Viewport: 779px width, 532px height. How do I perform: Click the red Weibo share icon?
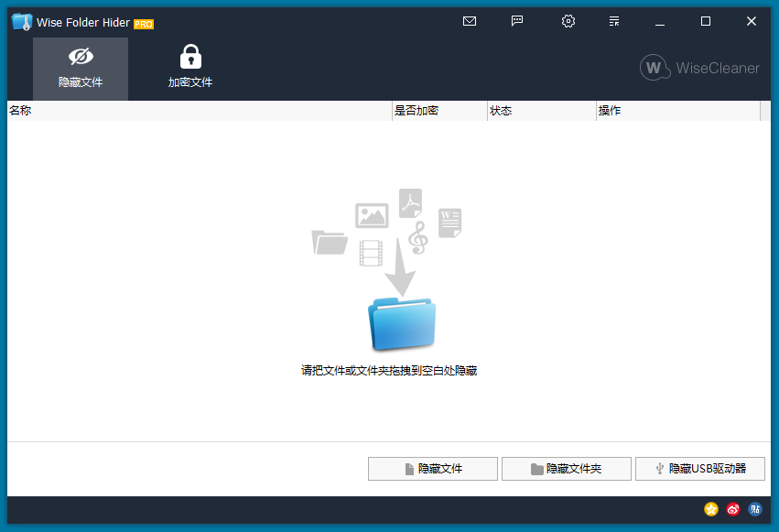(733, 509)
